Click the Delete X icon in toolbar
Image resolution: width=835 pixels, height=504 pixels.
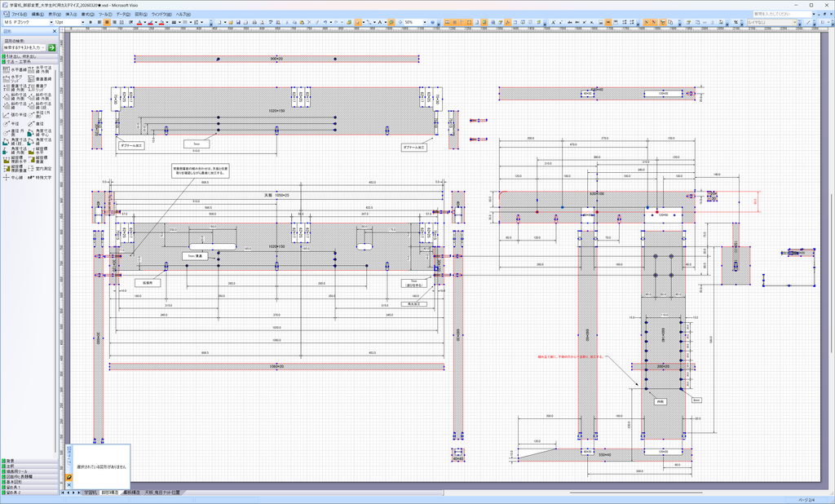[309, 22]
